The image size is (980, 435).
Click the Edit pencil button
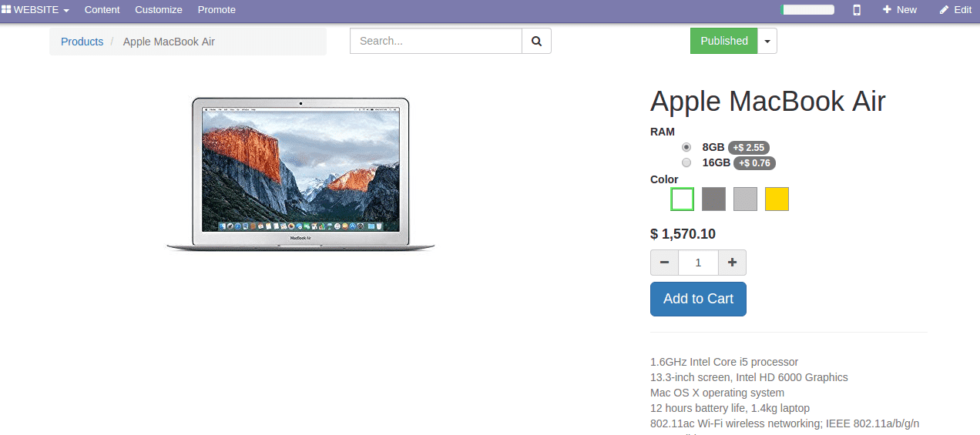click(x=955, y=10)
